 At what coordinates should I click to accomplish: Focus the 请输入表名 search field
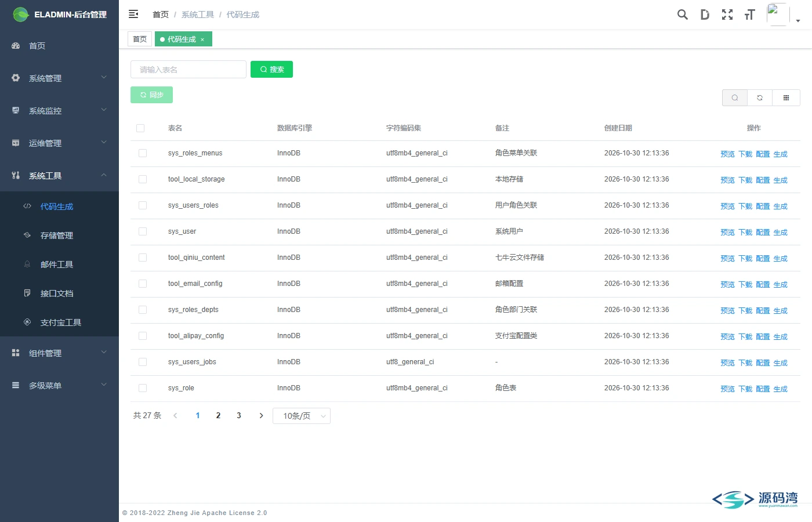tap(188, 70)
